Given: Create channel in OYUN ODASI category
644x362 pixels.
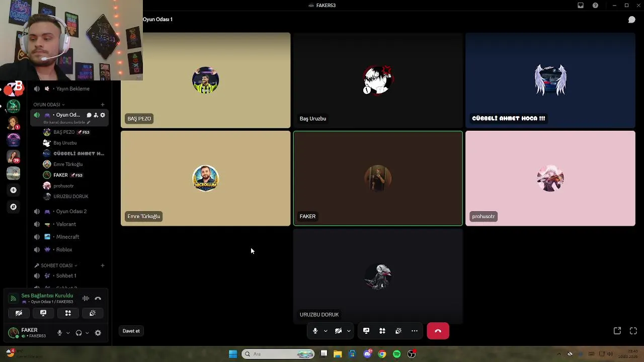Looking at the screenshot, I should [x=103, y=105].
